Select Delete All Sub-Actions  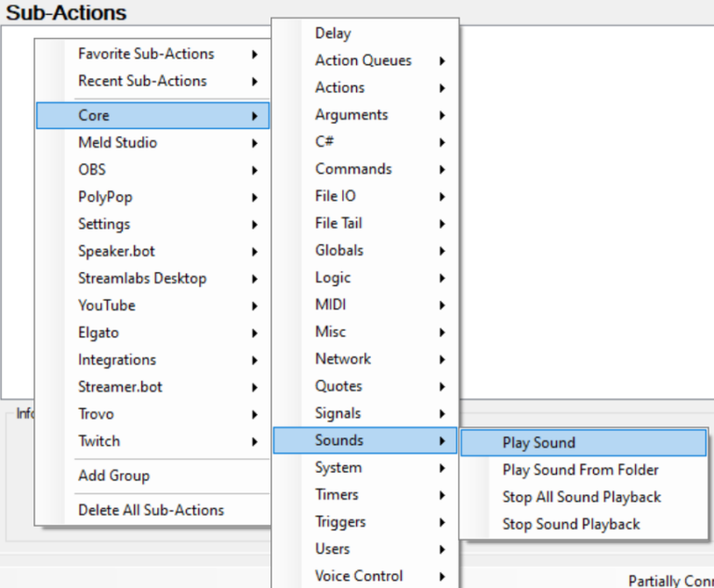click(151, 510)
